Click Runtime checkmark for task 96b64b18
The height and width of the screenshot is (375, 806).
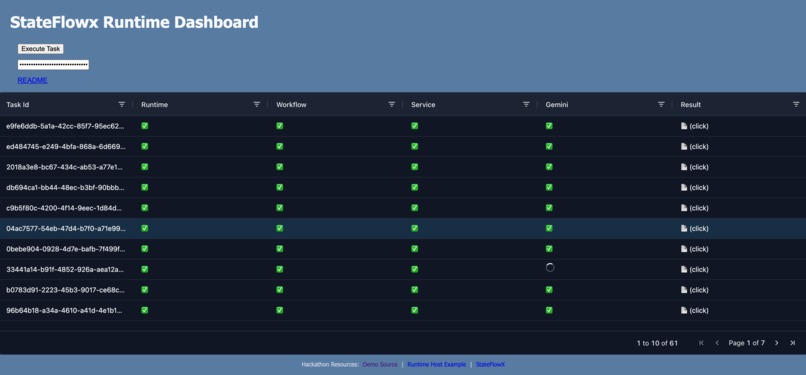144,310
